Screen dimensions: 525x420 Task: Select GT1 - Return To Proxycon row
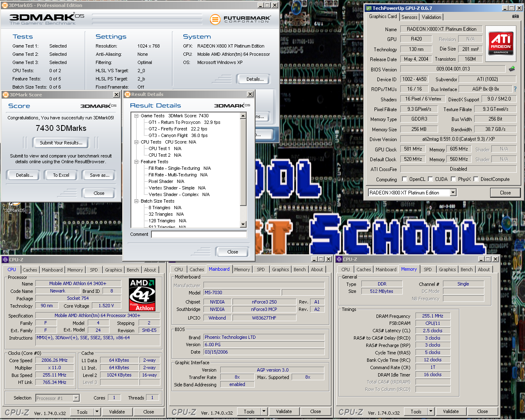coord(184,122)
